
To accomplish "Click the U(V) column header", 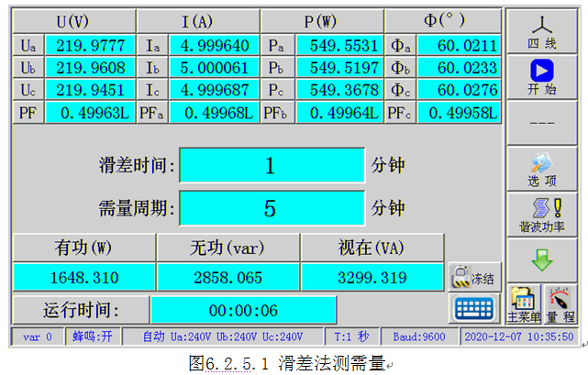I will pos(74,21).
